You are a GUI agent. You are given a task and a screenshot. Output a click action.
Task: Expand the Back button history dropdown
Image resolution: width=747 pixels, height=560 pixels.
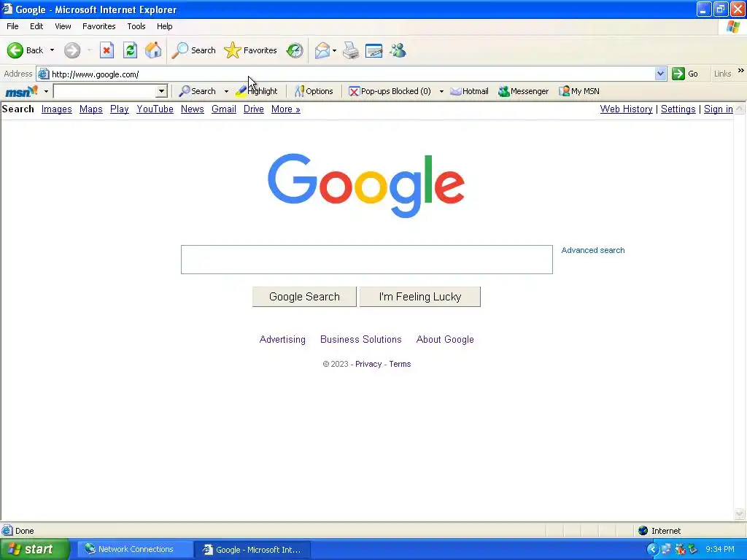tap(52, 50)
